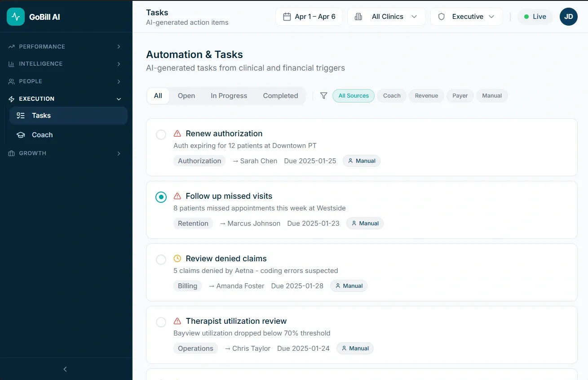Expand the Growth sidebar section

(x=65, y=153)
